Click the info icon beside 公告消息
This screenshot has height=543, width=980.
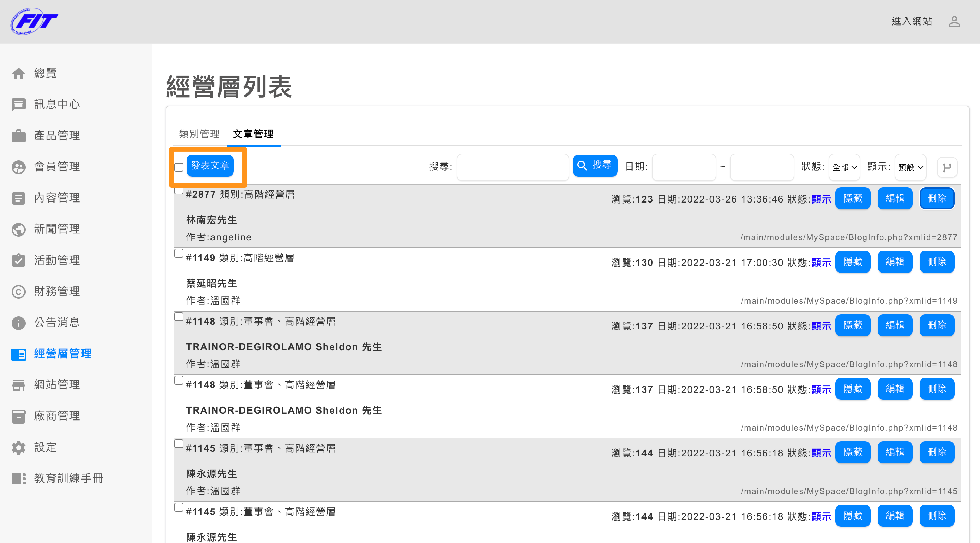[18, 323]
